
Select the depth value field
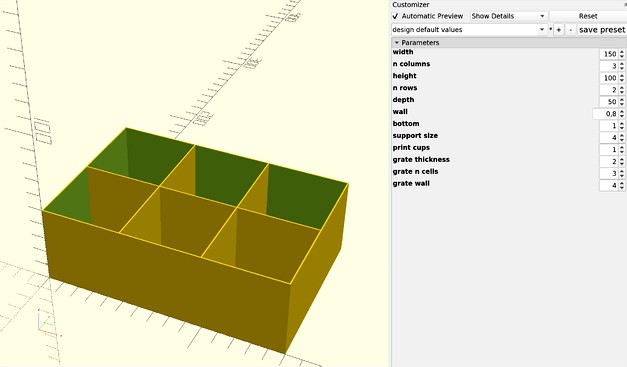608,102
